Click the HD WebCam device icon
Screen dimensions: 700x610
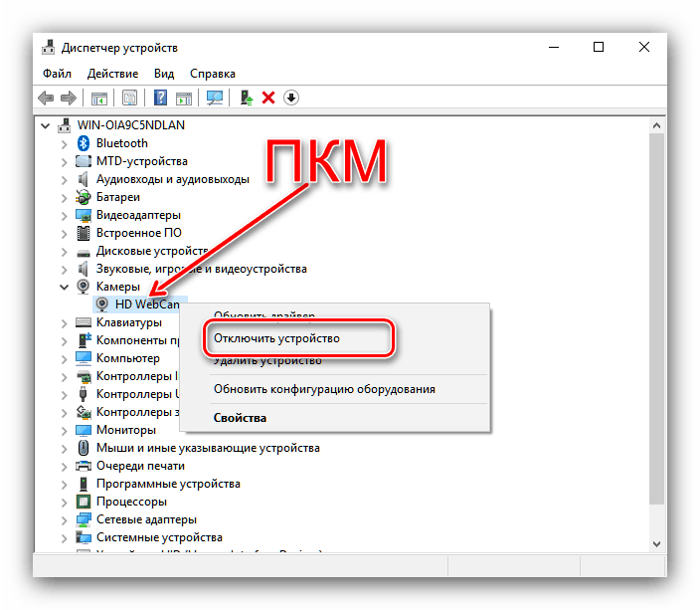102,305
